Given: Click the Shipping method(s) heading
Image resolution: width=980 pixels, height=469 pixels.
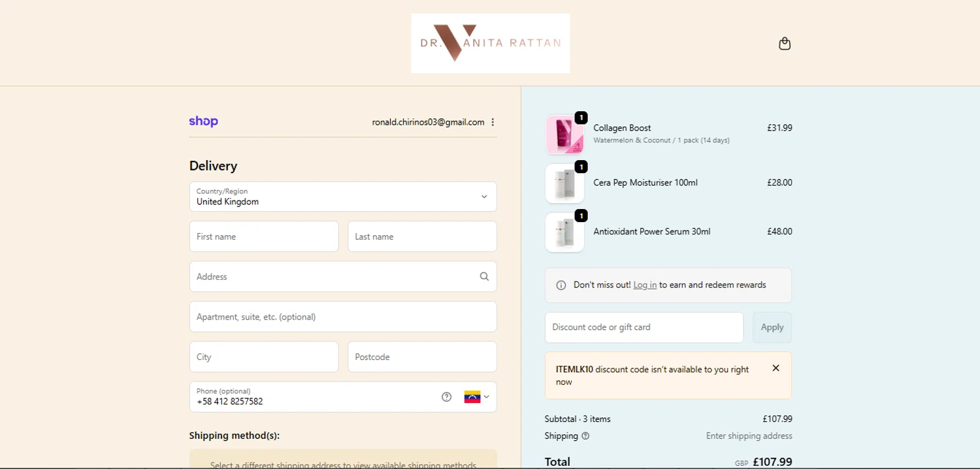Looking at the screenshot, I should click(235, 436).
